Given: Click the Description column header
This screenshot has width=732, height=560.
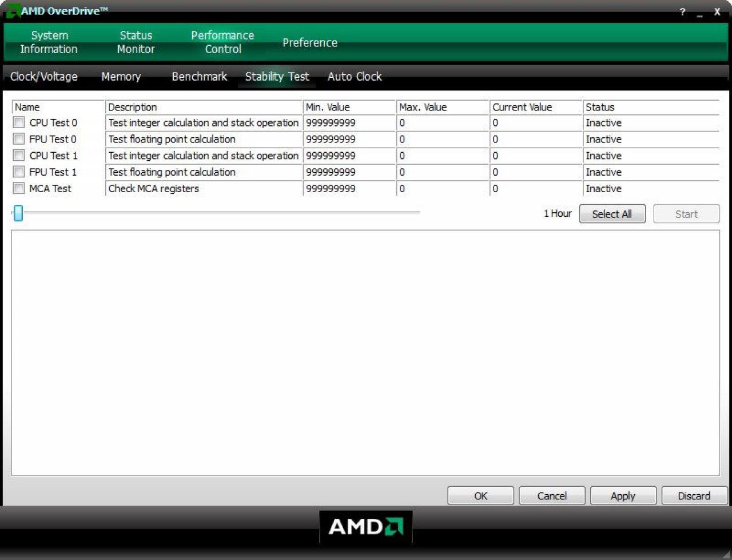Looking at the screenshot, I should pos(204,107).
